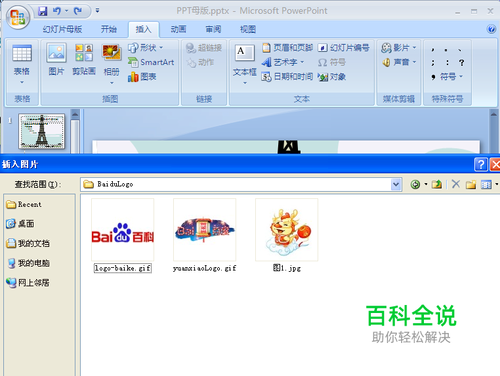Expand the 表格 dropdown arrow
This screenshot has height=376, width=500.
(22, 82)
